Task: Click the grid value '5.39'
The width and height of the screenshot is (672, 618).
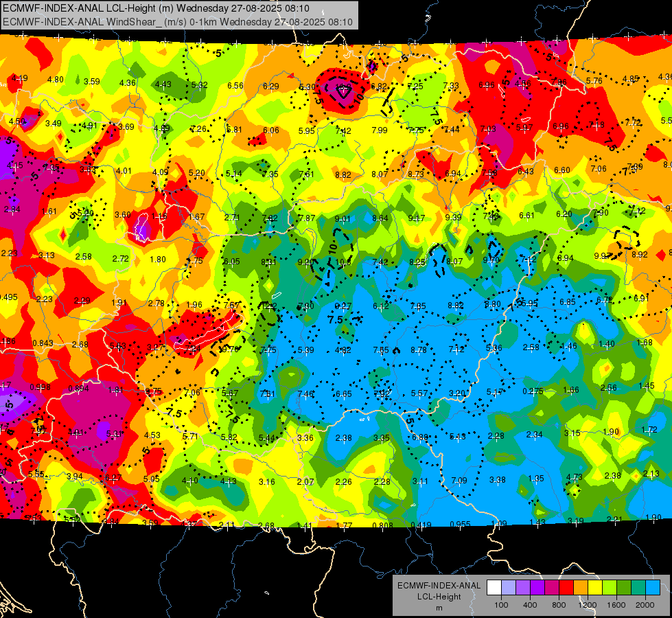Action: tap(305, 350)
